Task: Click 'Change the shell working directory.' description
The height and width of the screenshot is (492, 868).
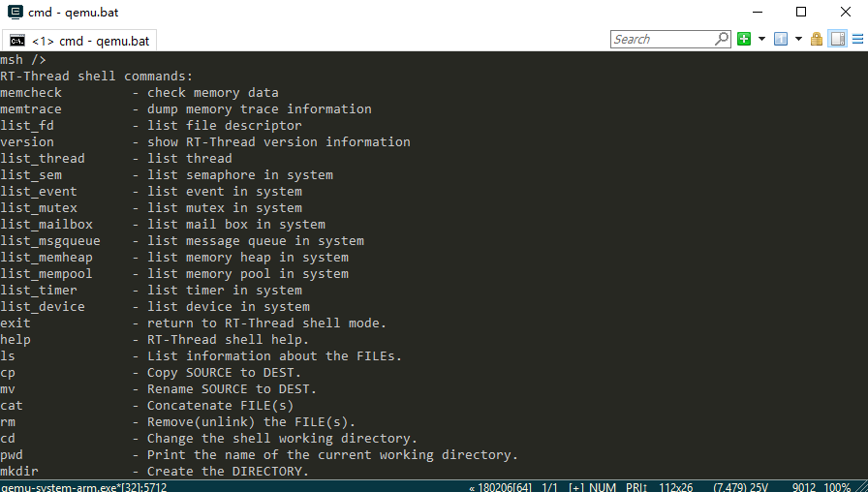Action: (282, 439)
